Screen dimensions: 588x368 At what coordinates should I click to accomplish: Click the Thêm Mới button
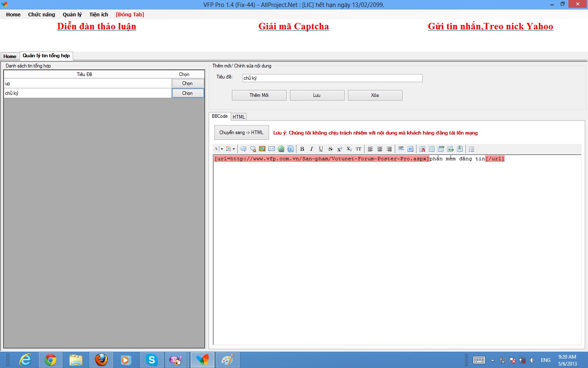click(259, 95)
